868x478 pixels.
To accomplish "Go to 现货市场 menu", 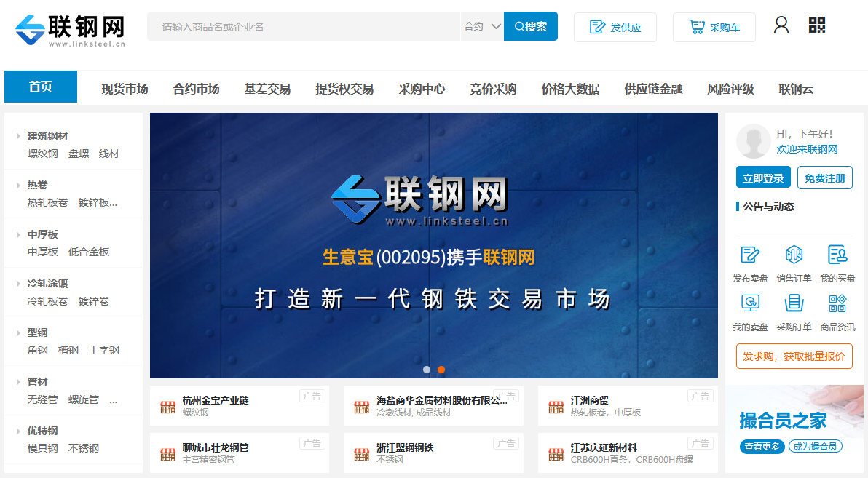I will (x=125, y=89).
